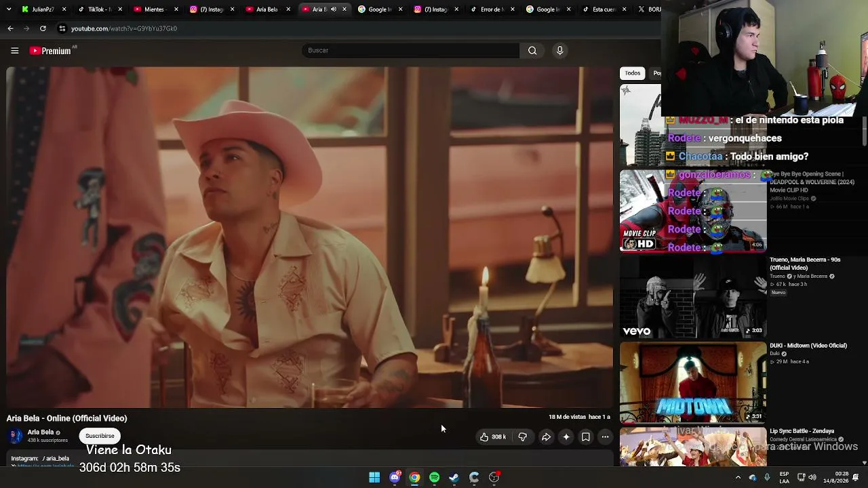Open Steam from the taskbar
The image size is (868, 488).
[x=454, y=477]
